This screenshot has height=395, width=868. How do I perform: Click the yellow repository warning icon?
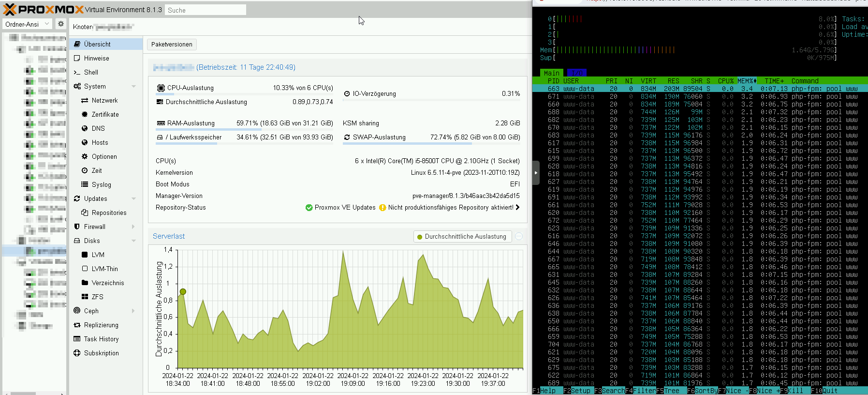[x=383, y=208]
